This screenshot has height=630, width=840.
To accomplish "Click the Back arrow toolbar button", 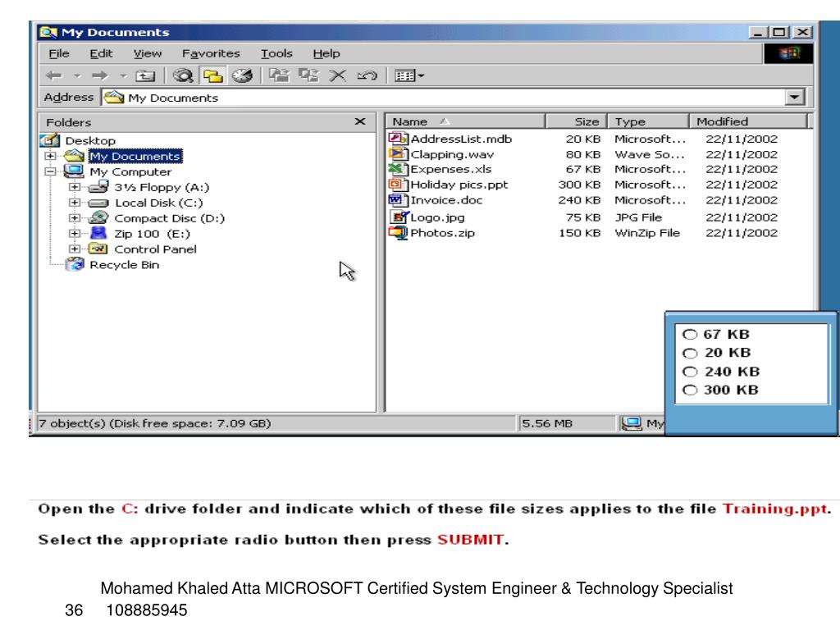I will [x=55, y=75].
